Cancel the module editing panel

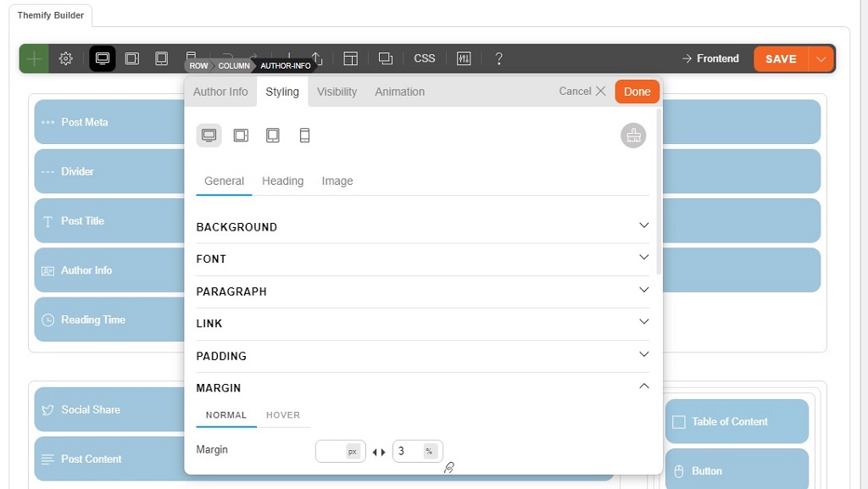[582, 92]
